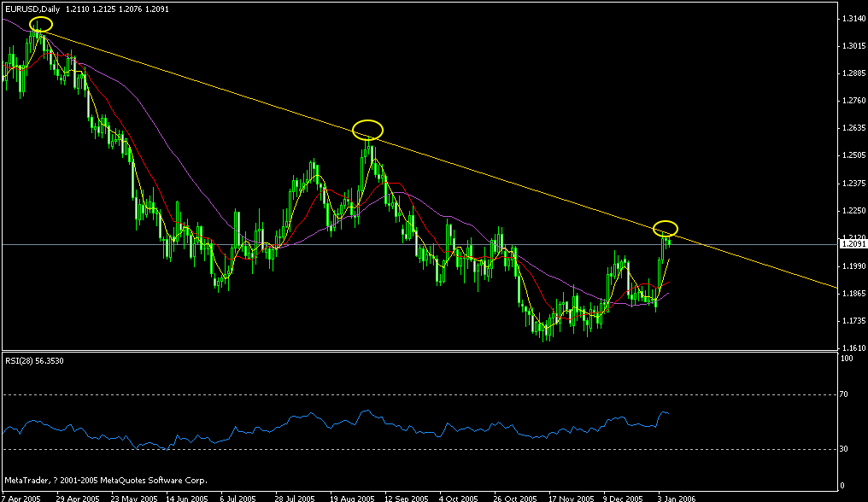Click the 7 Apr 2005 date label
Image resolution: width=868 pixels, height=502 pixels.
coord(21,498)
